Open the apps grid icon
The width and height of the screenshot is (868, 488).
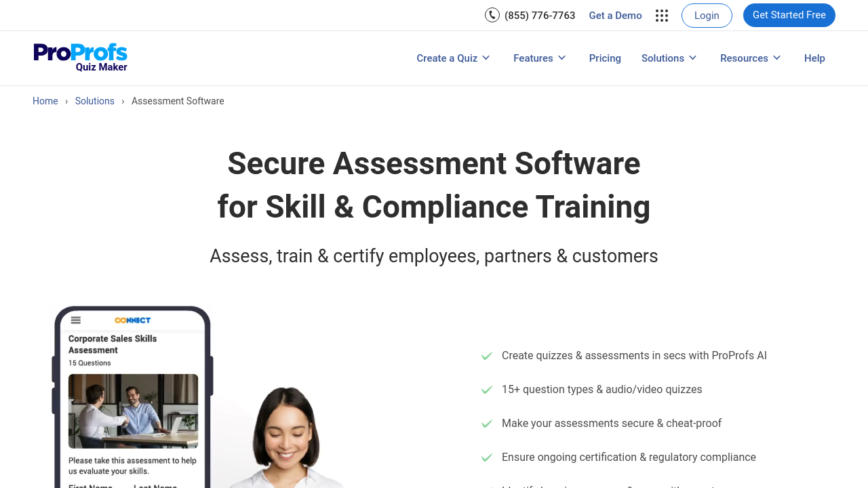662,16
